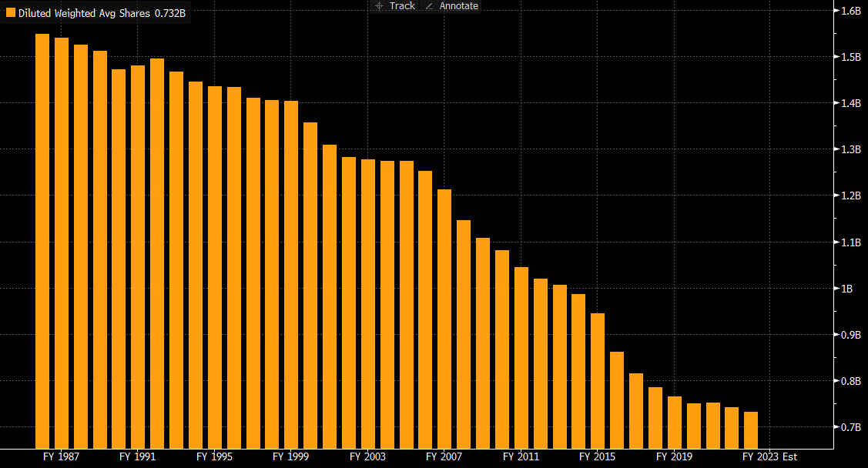Click the 1B y-axis value
This screenshot has height=468, width=868.
tap(847, 289)
